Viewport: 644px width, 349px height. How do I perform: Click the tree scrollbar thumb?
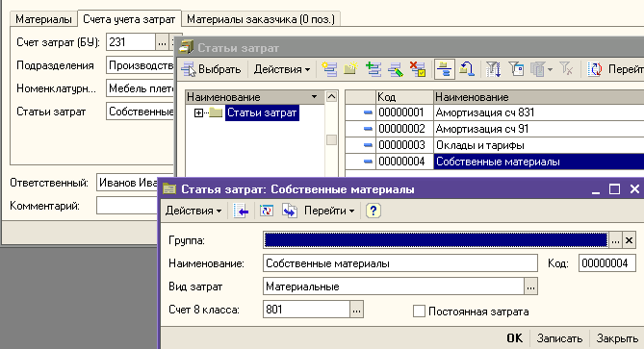[331, 139]
